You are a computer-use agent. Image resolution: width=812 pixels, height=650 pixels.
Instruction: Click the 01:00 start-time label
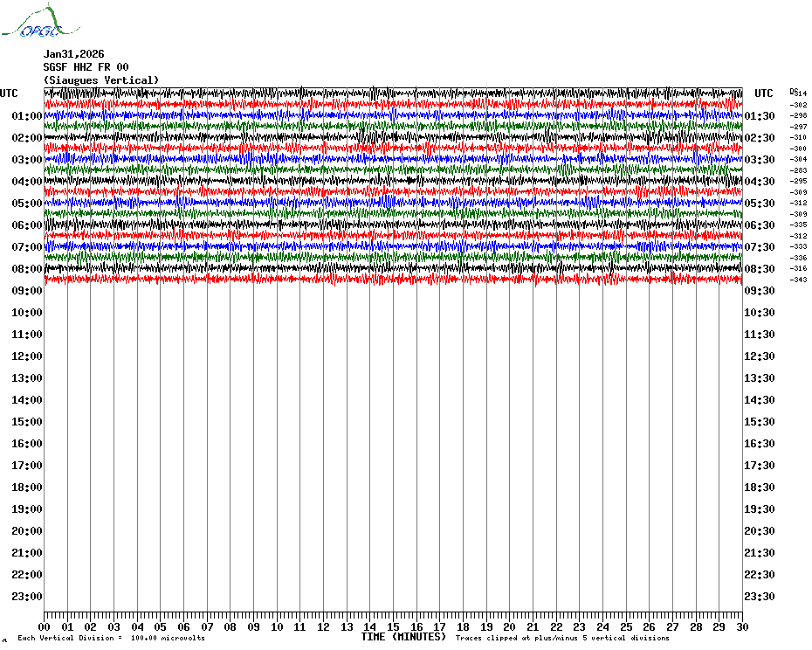(27, 115)
